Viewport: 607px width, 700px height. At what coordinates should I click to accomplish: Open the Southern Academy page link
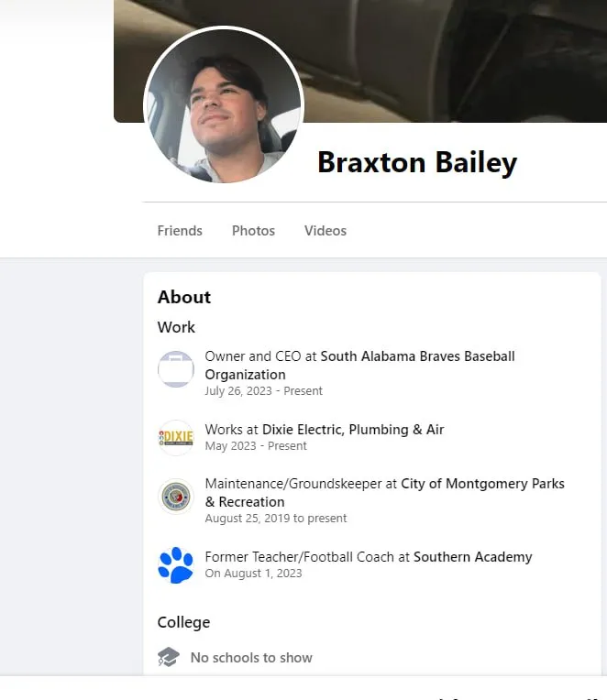[x=472, y=557]
